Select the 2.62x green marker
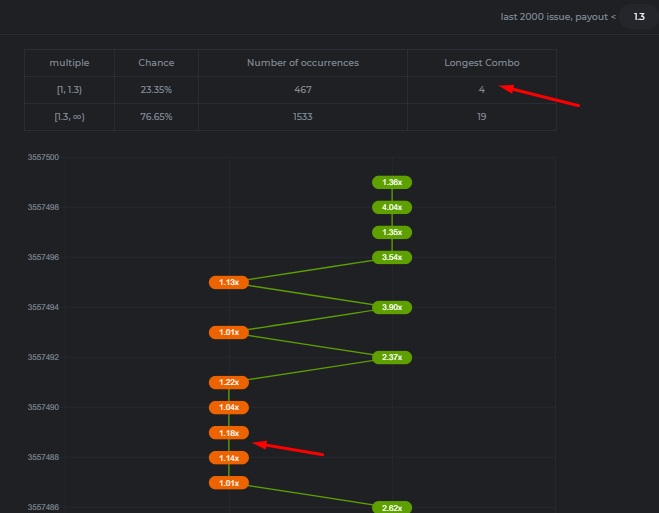 tap(392, 508)
